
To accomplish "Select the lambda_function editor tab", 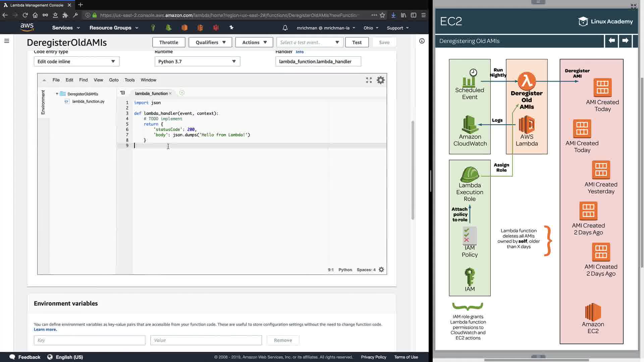I will (151, 94).
